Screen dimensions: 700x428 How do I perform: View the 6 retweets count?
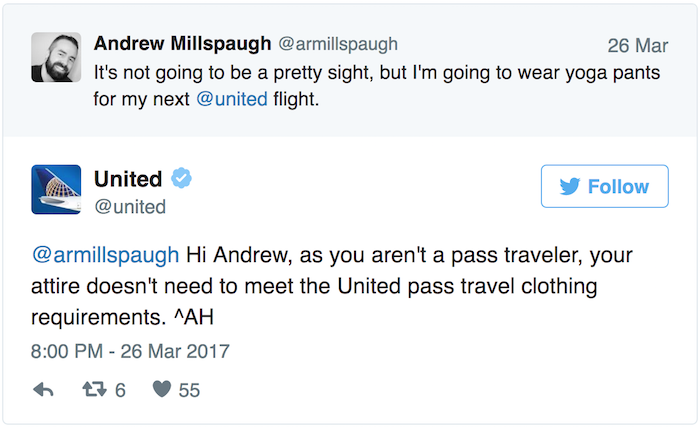pyautogui.click(x=120, y=391)
